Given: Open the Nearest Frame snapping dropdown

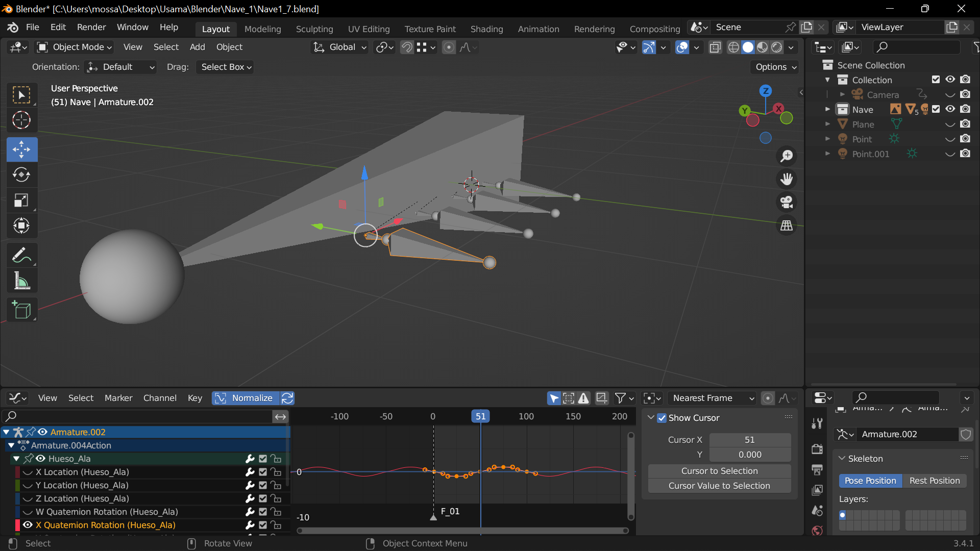Looking at the screenshot, I should pos(712,398).
